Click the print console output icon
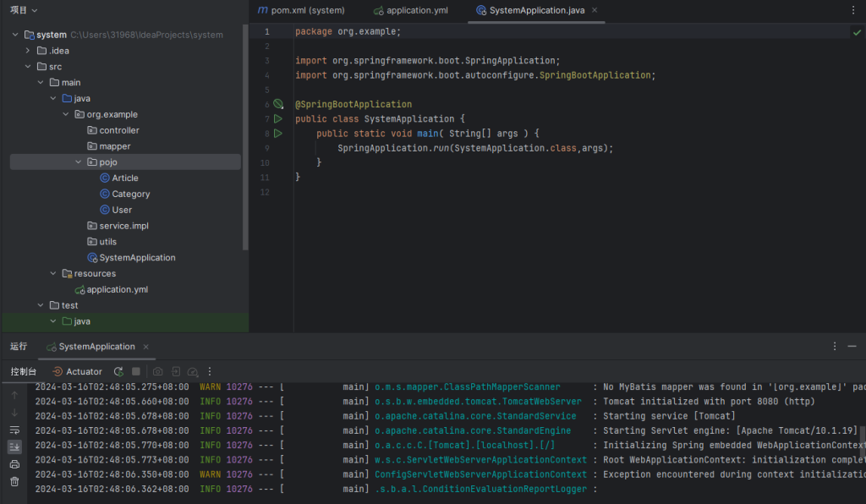Viewport: 866px width, 504px height. [14, 464]
